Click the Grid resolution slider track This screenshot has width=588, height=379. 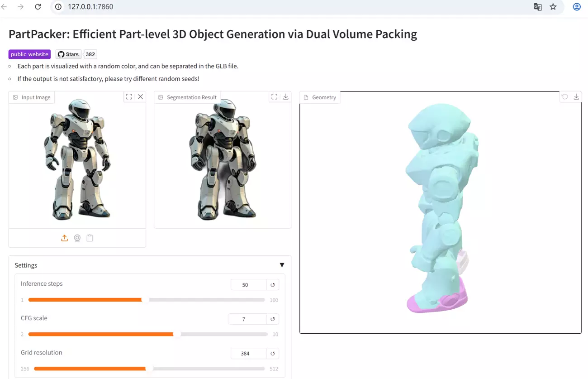click(150, 369)
